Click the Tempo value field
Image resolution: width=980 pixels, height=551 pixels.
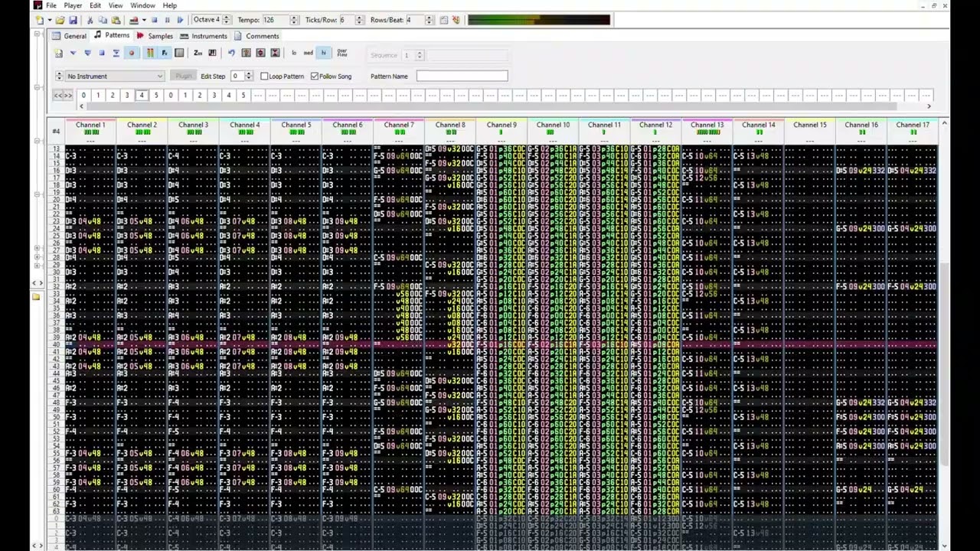click(x=276, y=20)
